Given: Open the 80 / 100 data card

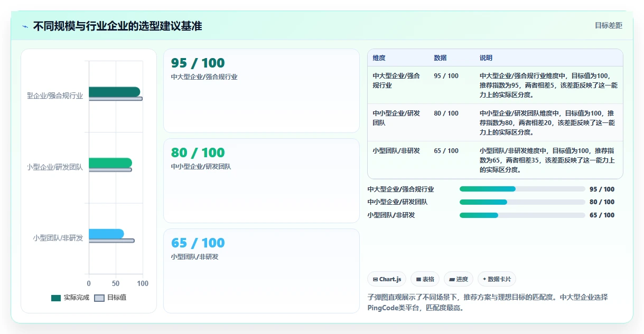Looking at the screenshot, I should tap(262, 180).
